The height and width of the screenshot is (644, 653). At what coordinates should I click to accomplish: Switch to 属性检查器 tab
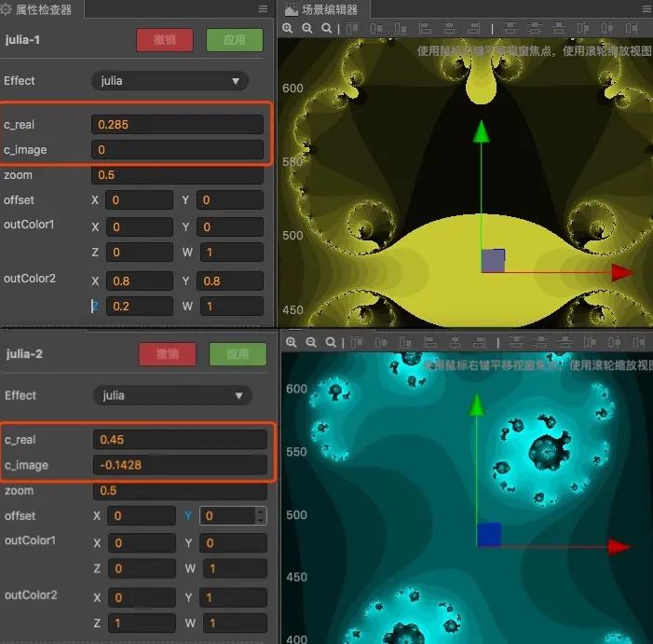pyautogui.click(x=42, y=9)
